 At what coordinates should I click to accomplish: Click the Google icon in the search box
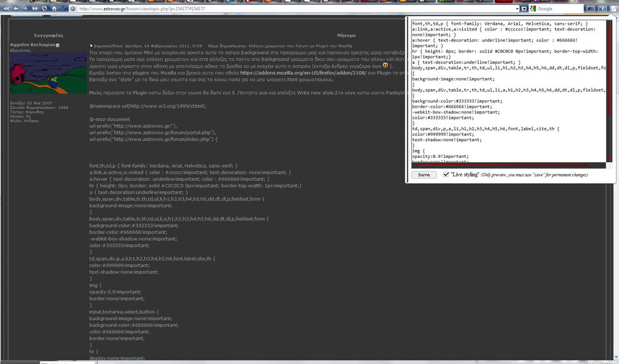click(533, 8)
